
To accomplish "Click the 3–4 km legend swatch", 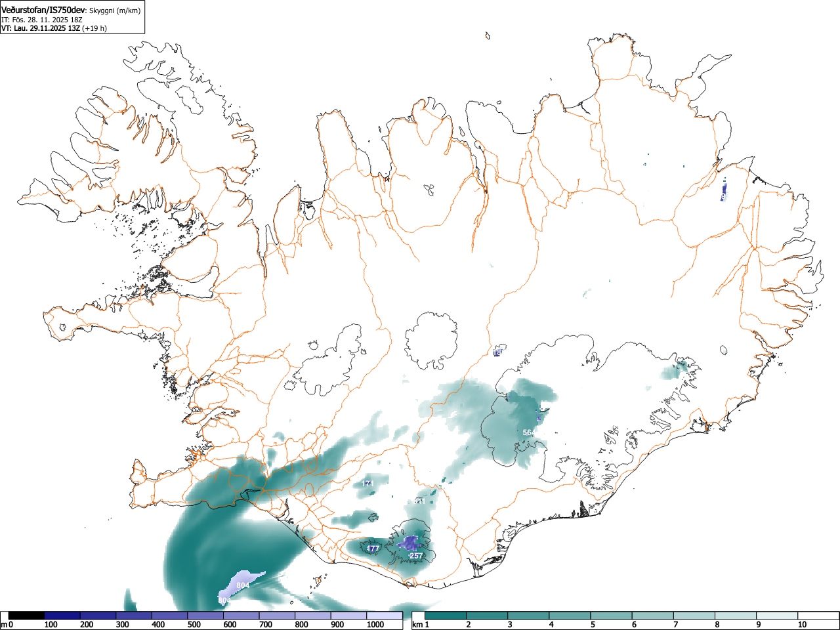I will pos(529,616).
